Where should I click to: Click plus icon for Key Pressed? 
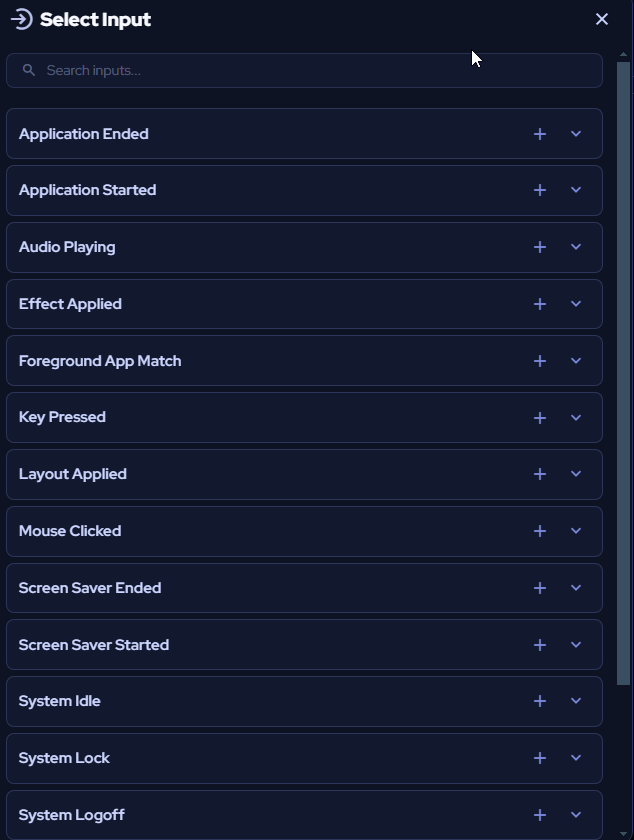click(540, 418)
